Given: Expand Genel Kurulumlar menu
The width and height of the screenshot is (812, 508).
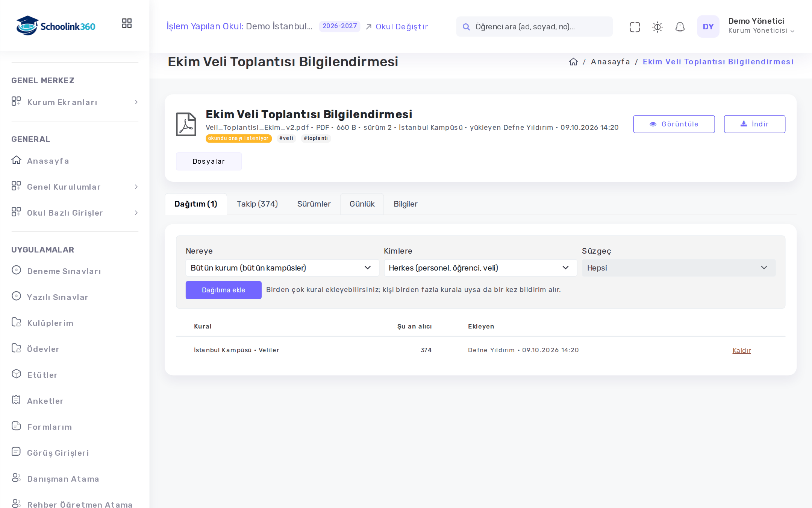Looking at the screenshot, I should 75,187.
